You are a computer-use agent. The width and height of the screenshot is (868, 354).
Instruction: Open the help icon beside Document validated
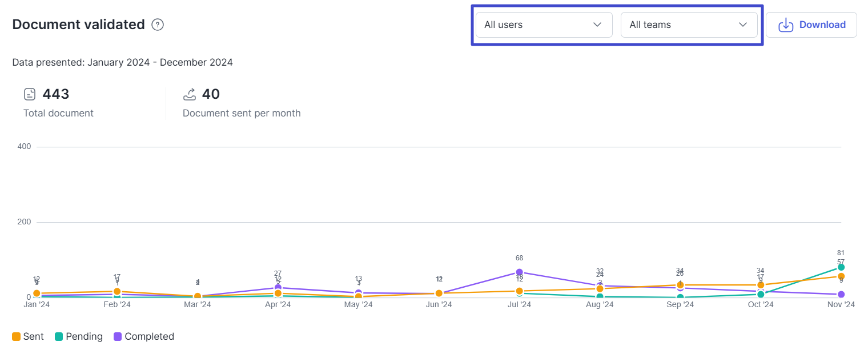click(x=158, y=25)
